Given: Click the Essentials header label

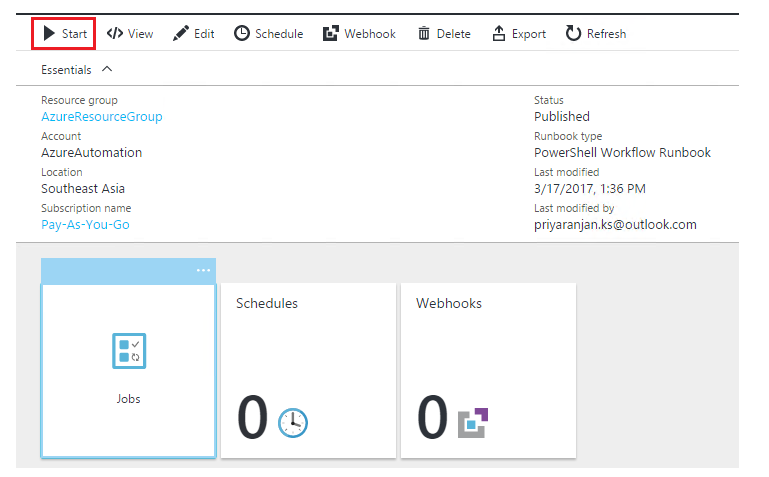Looking at the screenshot, I should [66, 70].
